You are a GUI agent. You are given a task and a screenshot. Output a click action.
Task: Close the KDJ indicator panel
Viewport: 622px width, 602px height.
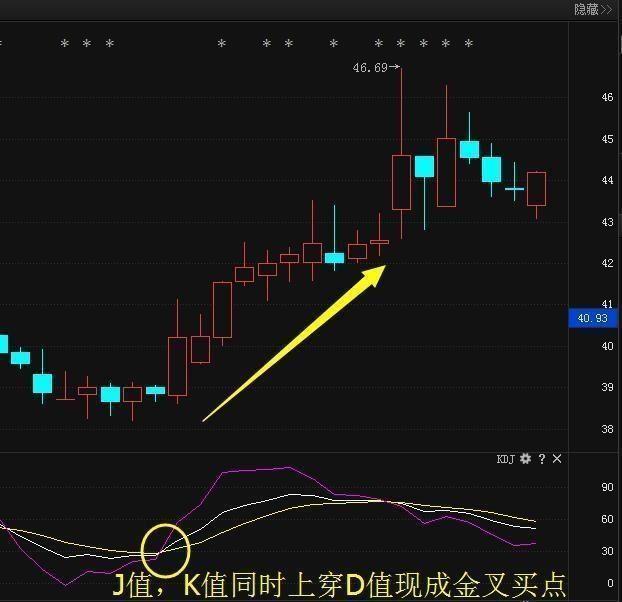557,459
